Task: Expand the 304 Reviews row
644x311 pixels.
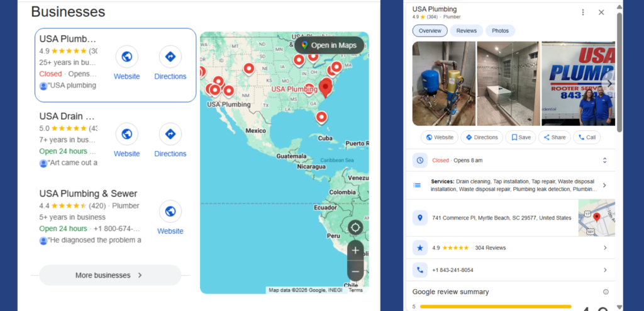Action: 604,248
